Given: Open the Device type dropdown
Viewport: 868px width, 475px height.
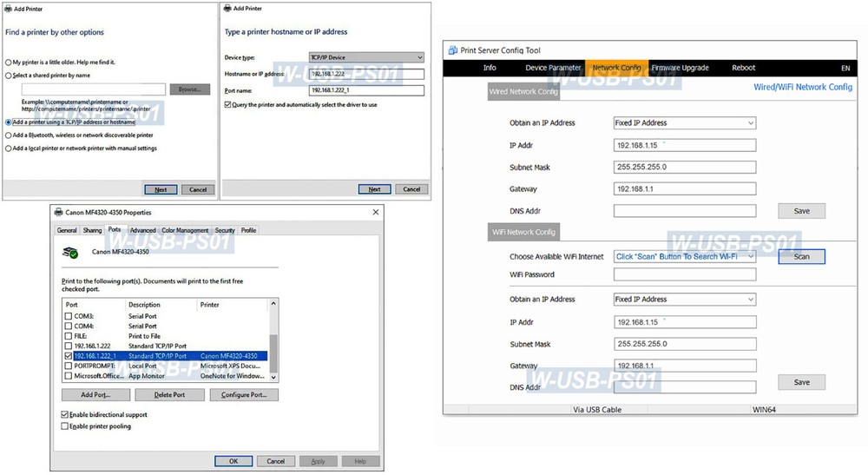Looking at the screenshot, I should pyautogui.click(x=366, y=57).
